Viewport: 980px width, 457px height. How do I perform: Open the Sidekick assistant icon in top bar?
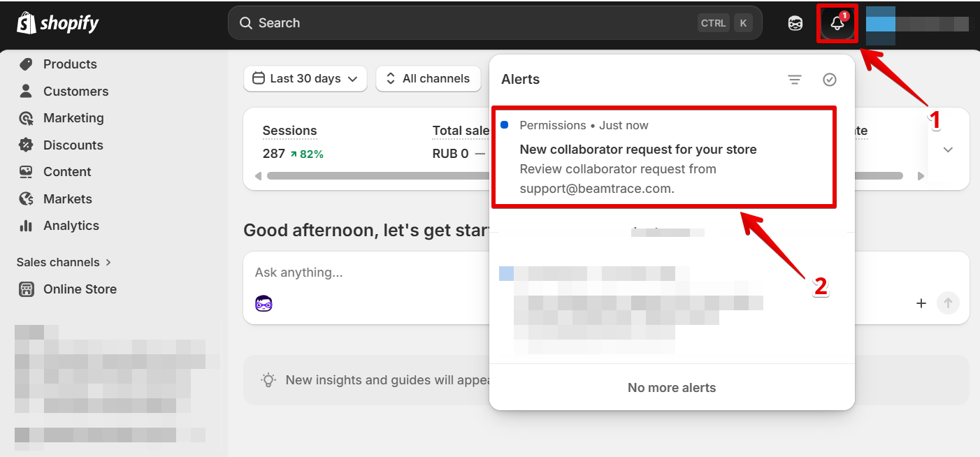tap(795, 24)
